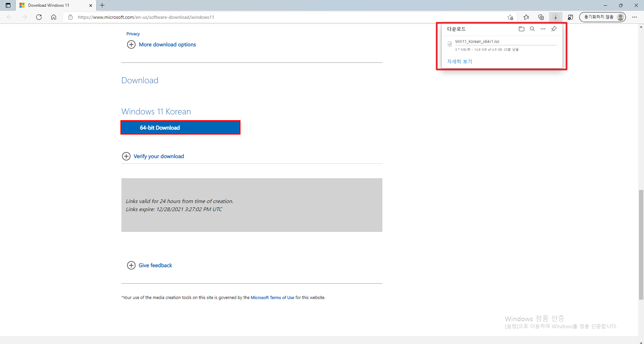Search downloads with the magnifier icon
The height and width of the screenshot is (344, 644).
click(x=532, y=29)
